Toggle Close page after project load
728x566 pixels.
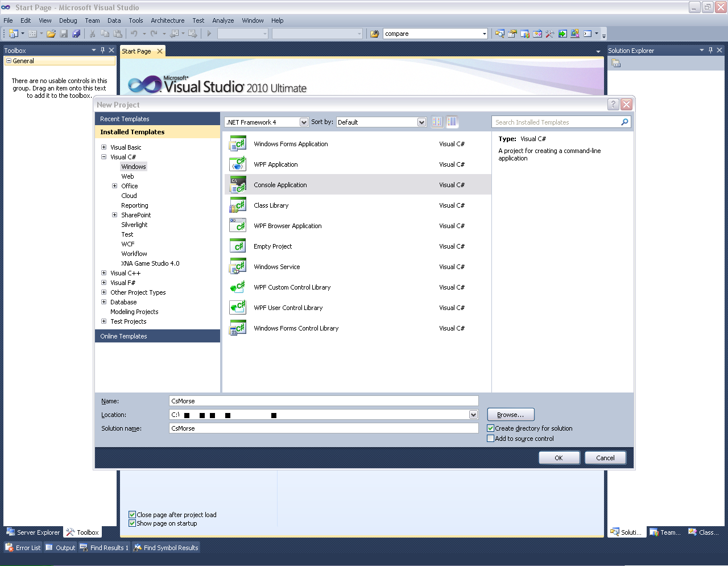[x=132, y=515]
